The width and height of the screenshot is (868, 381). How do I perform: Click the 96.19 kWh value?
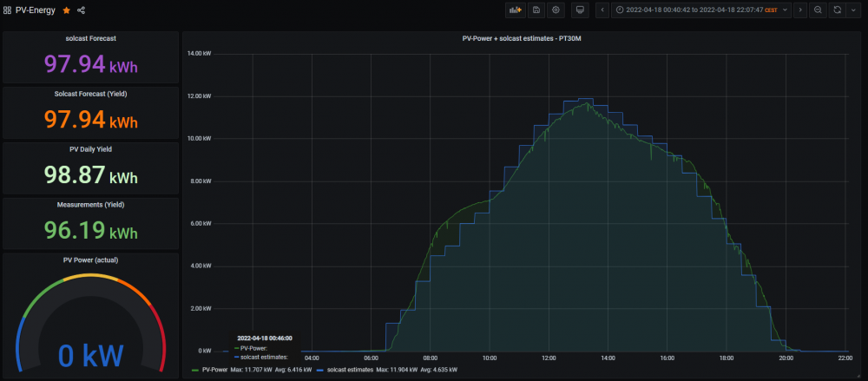(91, 230)
